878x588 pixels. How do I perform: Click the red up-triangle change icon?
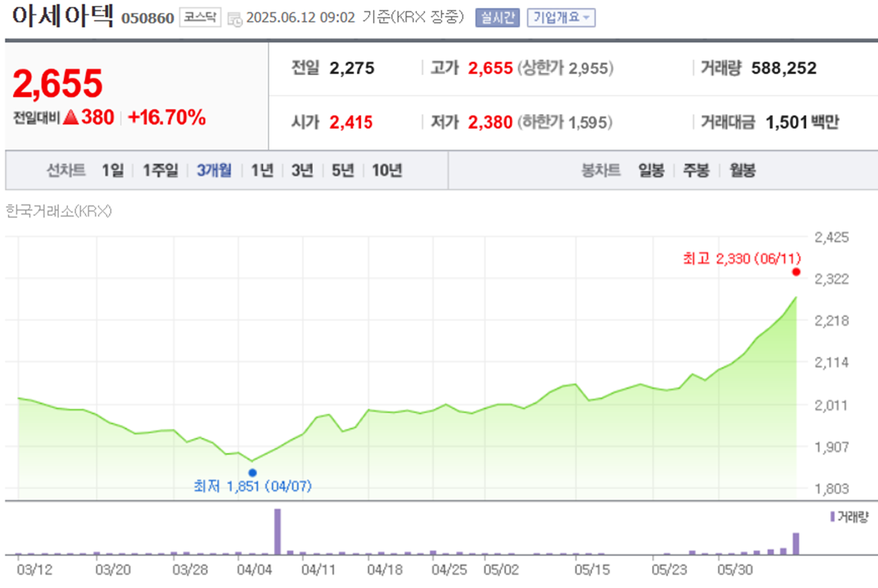click(71, 117)
